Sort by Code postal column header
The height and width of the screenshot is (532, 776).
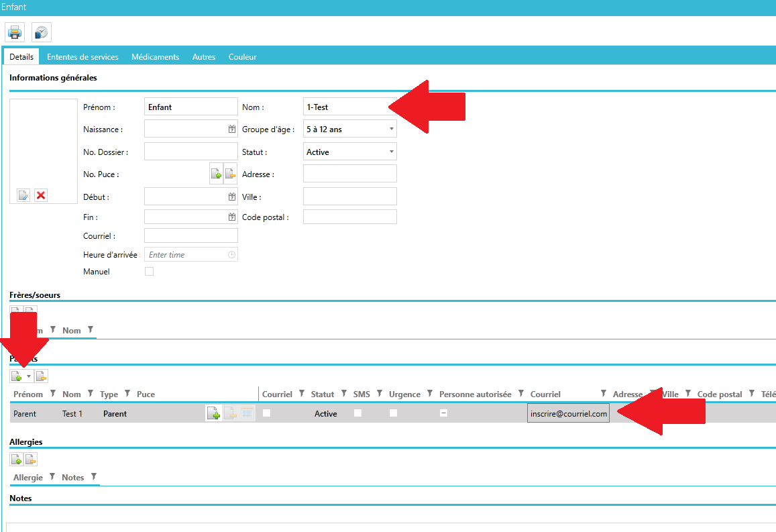pos(720,394)
